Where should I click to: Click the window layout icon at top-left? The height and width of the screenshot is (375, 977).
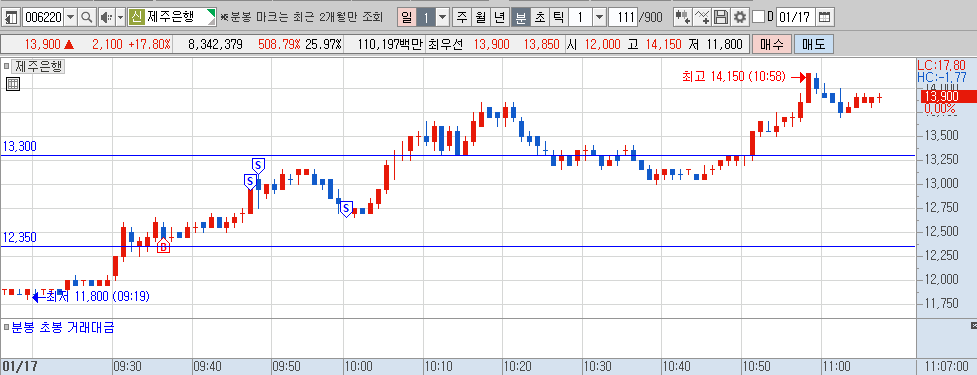[x=11, y=17]
